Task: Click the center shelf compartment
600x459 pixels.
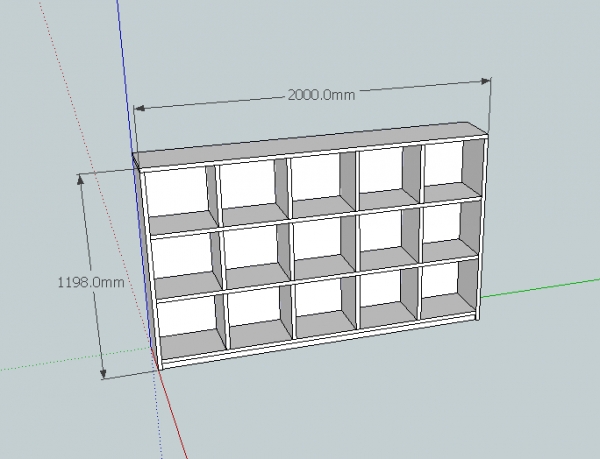Action: tap(325, 248)
